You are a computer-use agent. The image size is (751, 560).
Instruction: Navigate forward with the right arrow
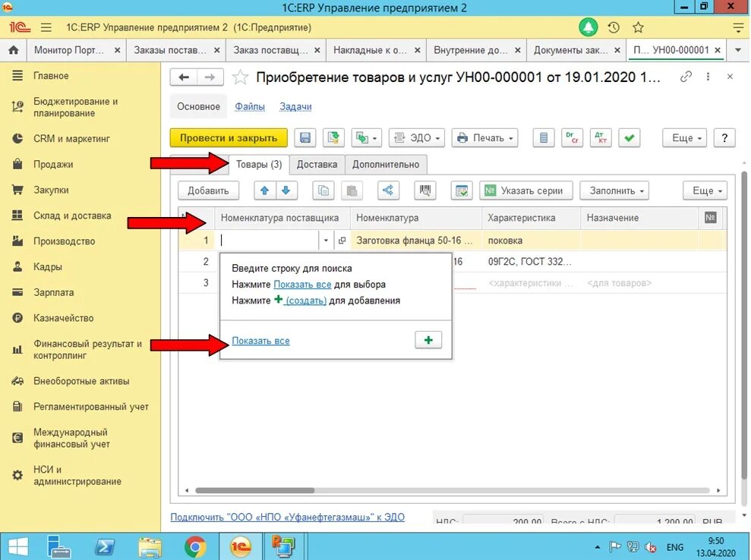click(210, 77)
